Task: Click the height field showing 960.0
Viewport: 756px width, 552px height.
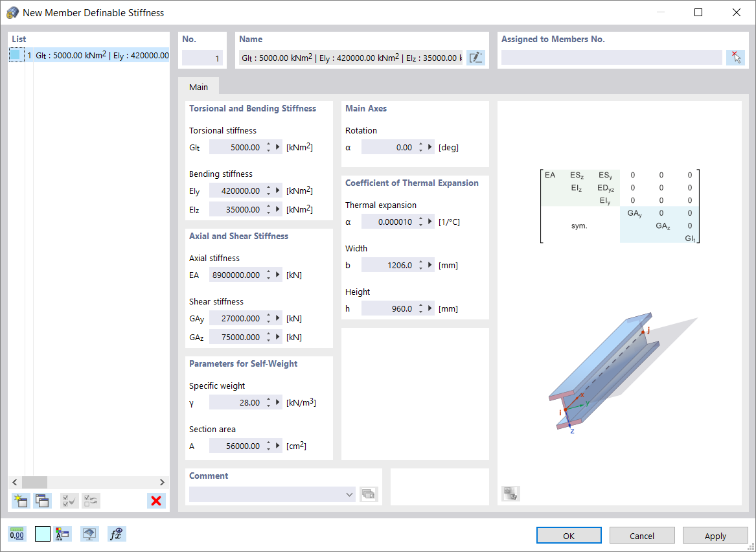Action: point(389,308)
